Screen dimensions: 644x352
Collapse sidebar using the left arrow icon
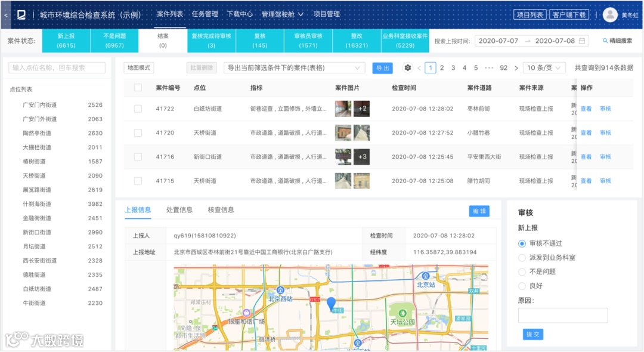pos(6,15)
